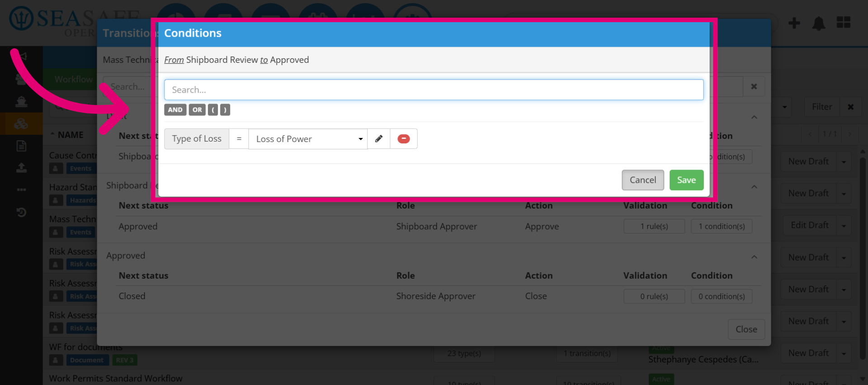
Task: Open the more ellipsis icon in sidebar
Action: point(21,190)
